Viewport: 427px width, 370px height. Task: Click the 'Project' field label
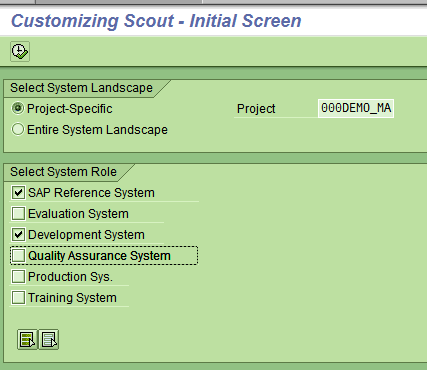(x=256, y=109)
